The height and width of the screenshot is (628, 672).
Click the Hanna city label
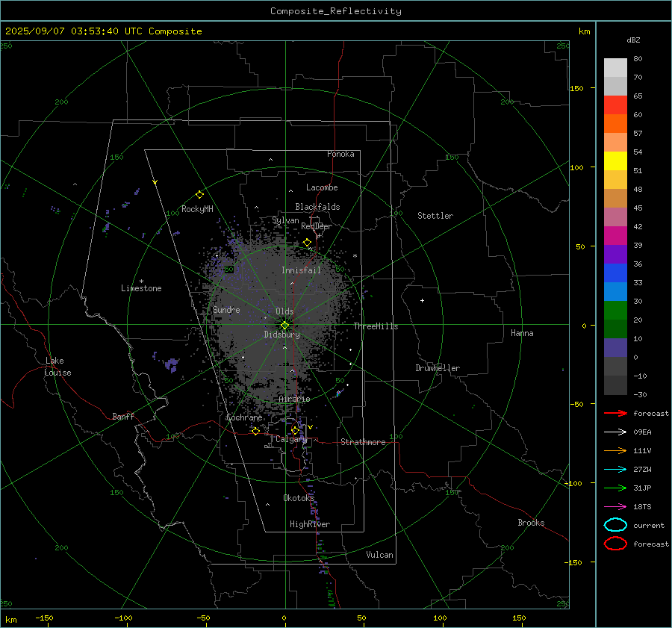(522, 333)
